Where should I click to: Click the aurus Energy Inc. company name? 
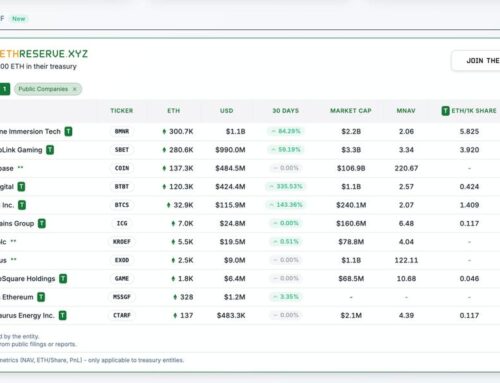tap(27, 315)
